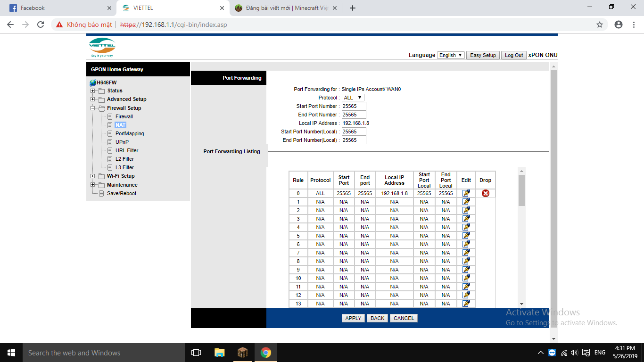
Task: Edit port forwarding rule 13
Action: tap(466, 304)
